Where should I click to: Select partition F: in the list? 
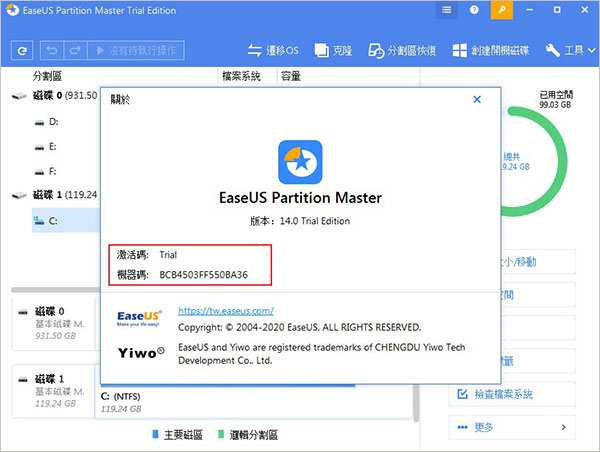click(52, 171)
